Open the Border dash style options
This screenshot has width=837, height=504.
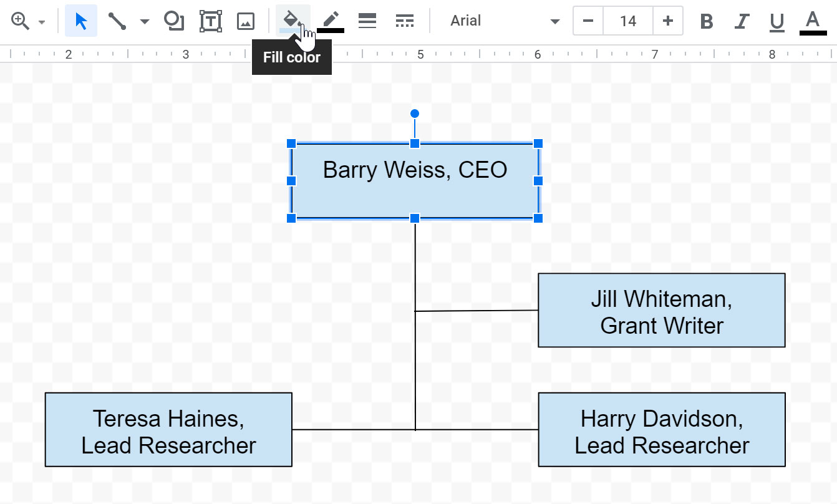click(x=405, y=21)
